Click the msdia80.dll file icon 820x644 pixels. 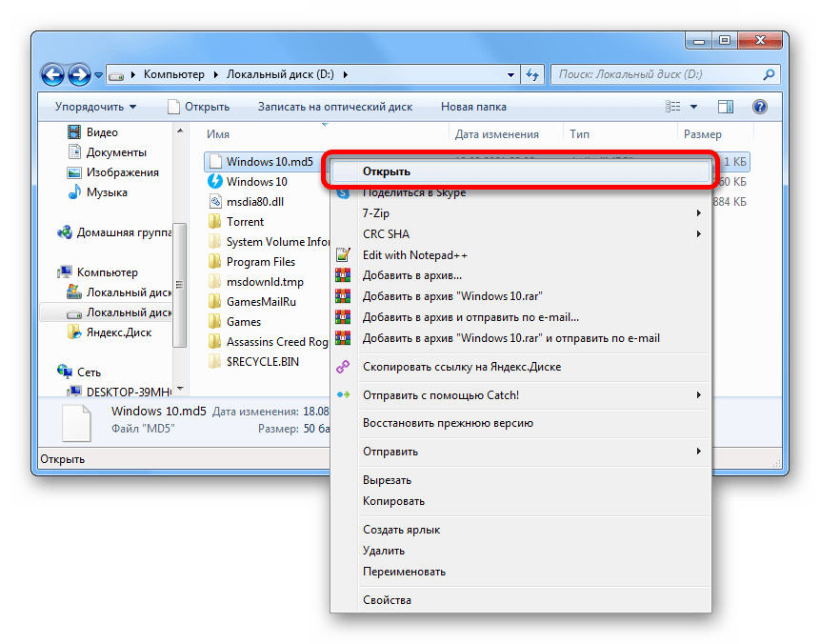(x=215, y=201)
